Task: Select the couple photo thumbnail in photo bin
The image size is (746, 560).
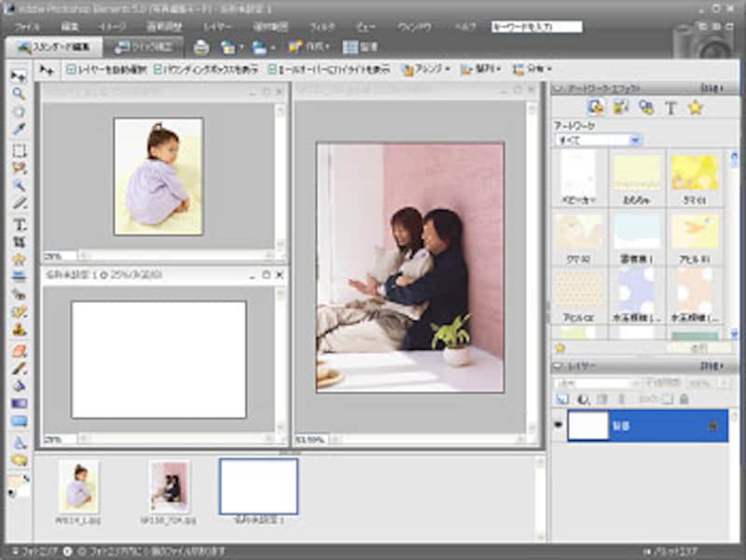Action: point(169,485)
